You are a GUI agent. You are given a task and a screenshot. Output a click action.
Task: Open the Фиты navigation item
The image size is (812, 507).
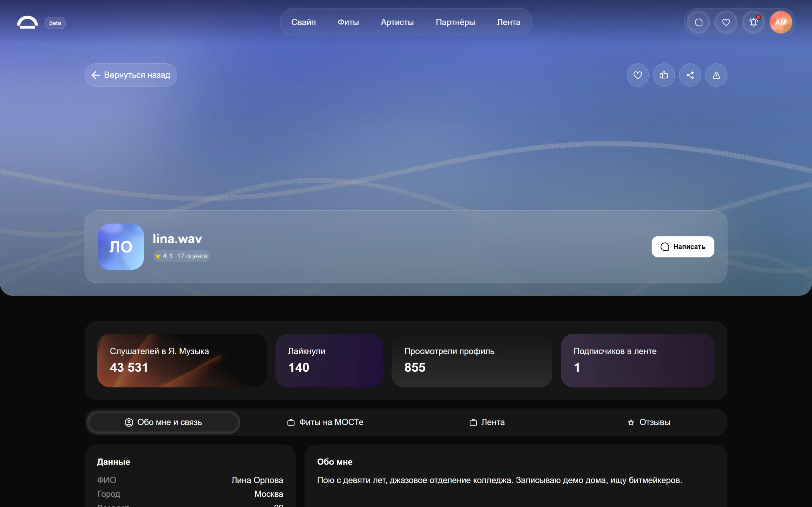(x=348, y=22)
